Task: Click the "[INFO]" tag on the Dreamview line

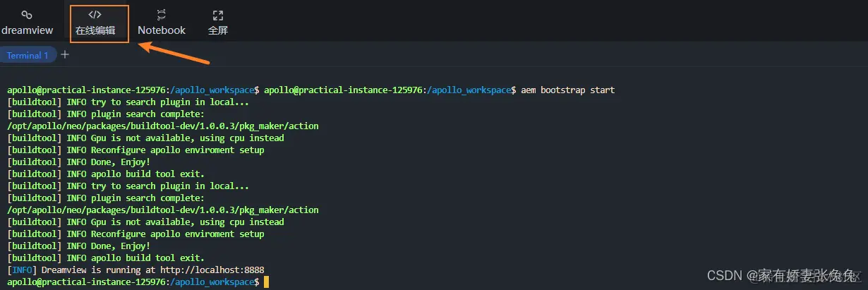Action: point(22,270)
